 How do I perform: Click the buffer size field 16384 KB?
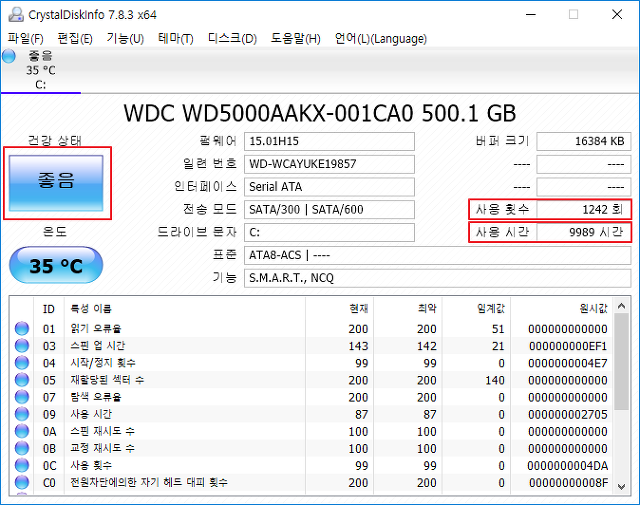584,141
